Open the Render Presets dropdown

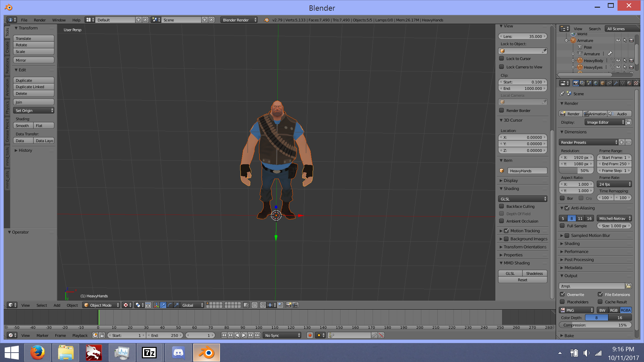(x=589, y=142)
